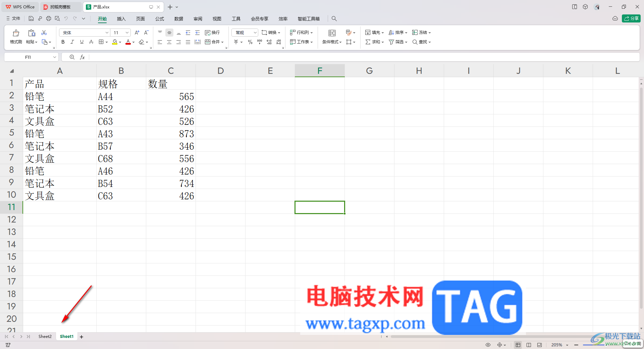Toggle middle vertical alignment
Viewport: 644px width, 349px height.
pyautogui.click(x=169, y=33)
